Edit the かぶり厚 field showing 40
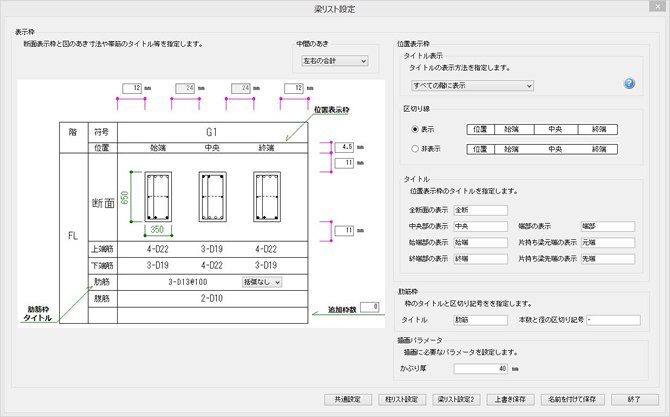 point(481,369)
